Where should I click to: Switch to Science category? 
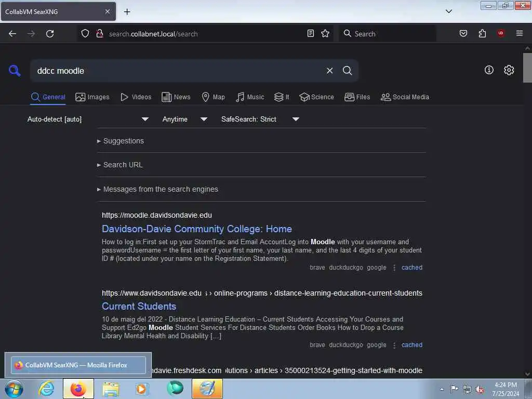316,97
